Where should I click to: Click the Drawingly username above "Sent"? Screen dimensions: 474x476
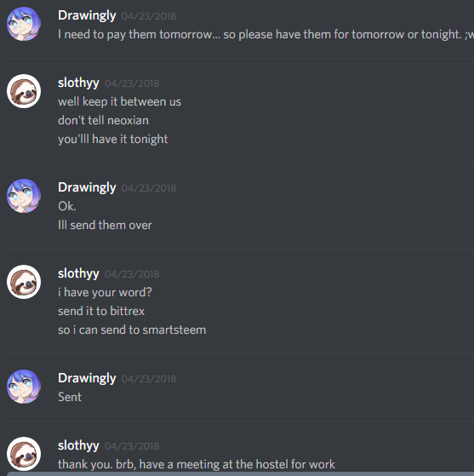87,378
